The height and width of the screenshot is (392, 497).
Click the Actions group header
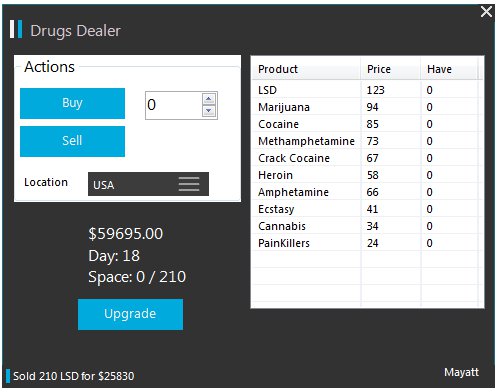pyautogui.click(x=50, y=67)
